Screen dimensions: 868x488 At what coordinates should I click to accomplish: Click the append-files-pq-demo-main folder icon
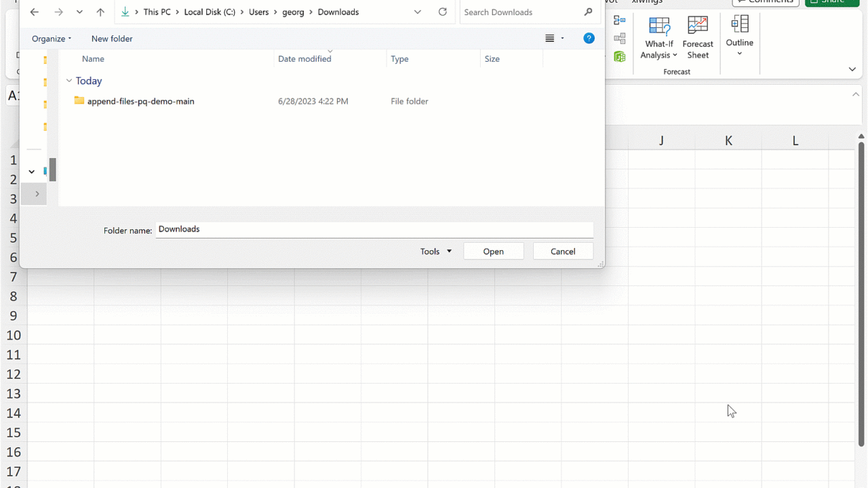tap(79, 101)
